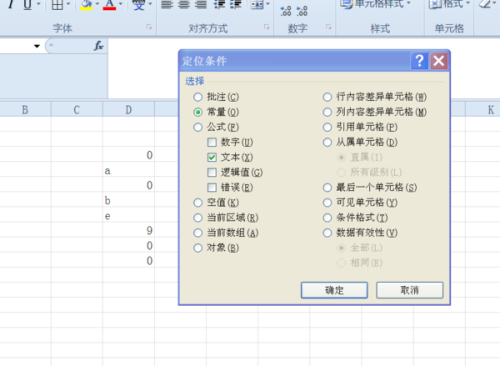Apply the red font color A
500x366 pixels.
pos(109,5)
